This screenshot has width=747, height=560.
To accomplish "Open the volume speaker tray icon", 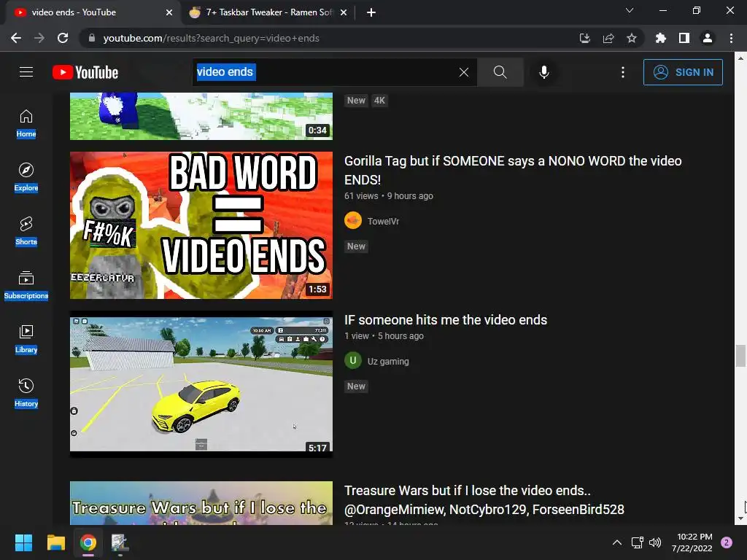I will [656, 542].
